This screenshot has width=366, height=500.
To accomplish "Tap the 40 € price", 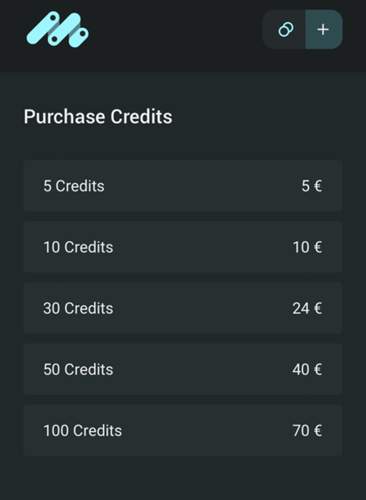I will (x=307, y=369).
